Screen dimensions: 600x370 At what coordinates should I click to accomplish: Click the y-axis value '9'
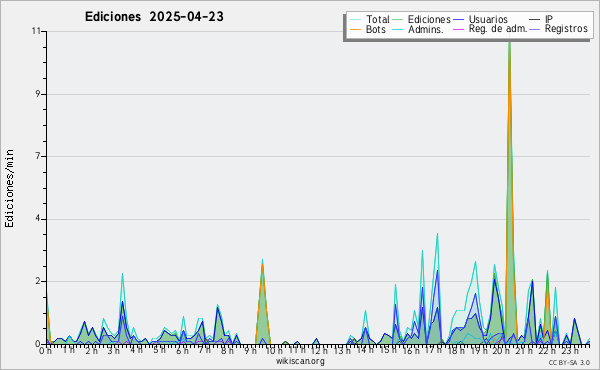38,94
